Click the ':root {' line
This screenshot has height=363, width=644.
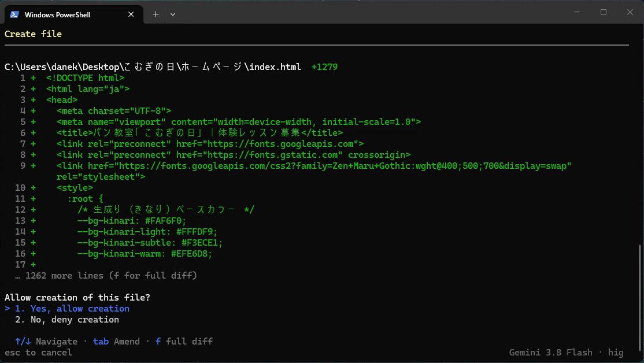[x=85, y=199]
